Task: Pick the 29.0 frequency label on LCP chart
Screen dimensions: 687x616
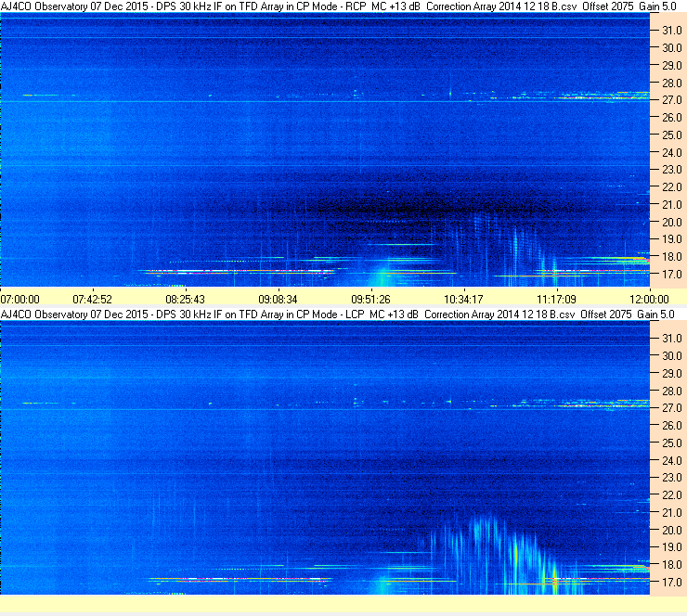Action: coord(671,374)
